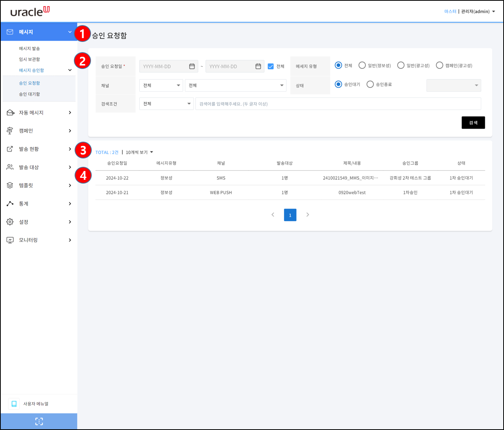This screenshot has height=430, width=504.
Task: Click the 템플릿 layers icon
Action: [10, 185]
